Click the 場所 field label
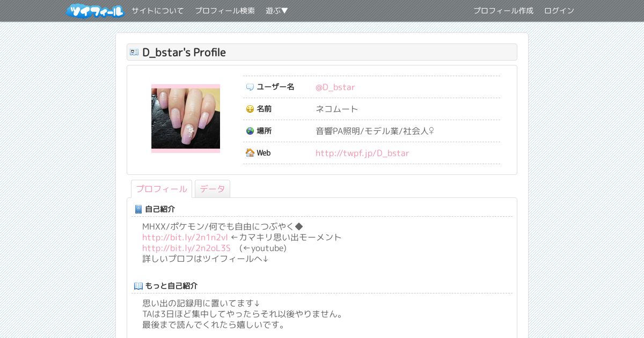 (264, 131)
